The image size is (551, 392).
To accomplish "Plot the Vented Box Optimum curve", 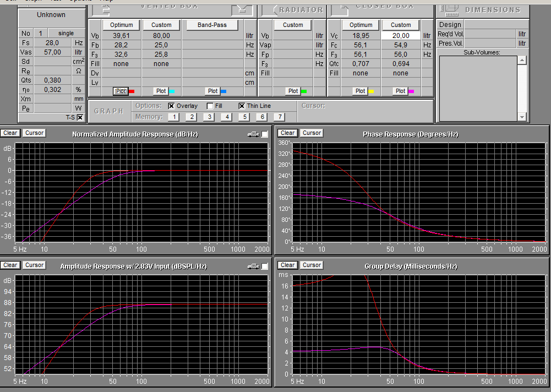I will tap(121, 91).
